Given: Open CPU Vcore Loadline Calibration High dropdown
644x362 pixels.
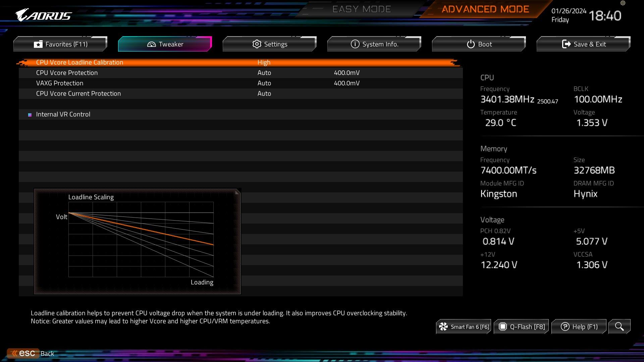Looking at the screenshot, I should 264,62.
